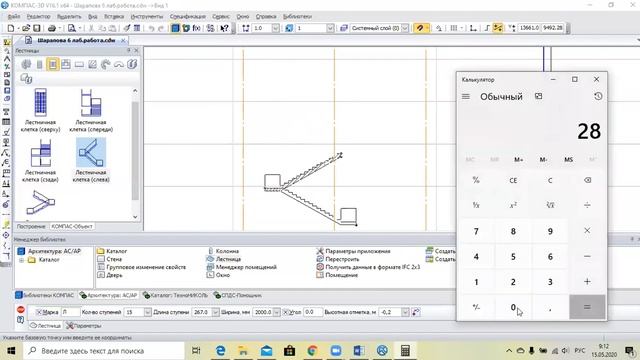The image size is (640, 360).
Task: Click the red Stop command icon
Action: coord(21,309)
